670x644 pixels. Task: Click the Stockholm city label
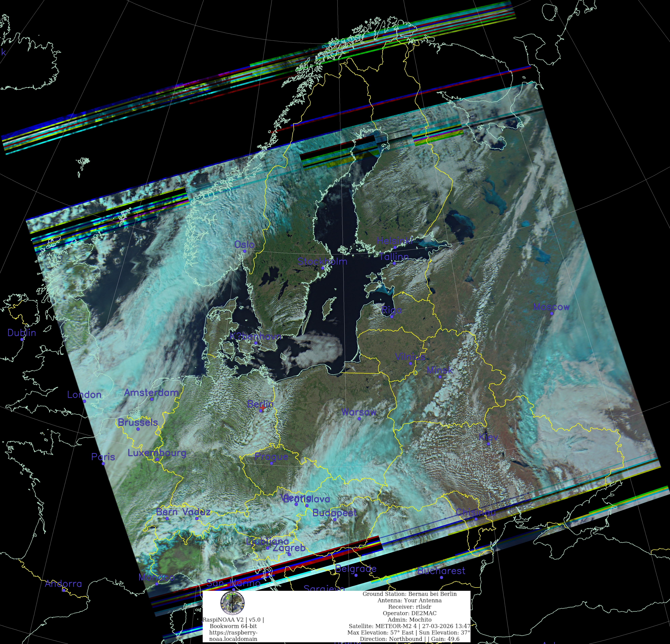tap(322, 261)
